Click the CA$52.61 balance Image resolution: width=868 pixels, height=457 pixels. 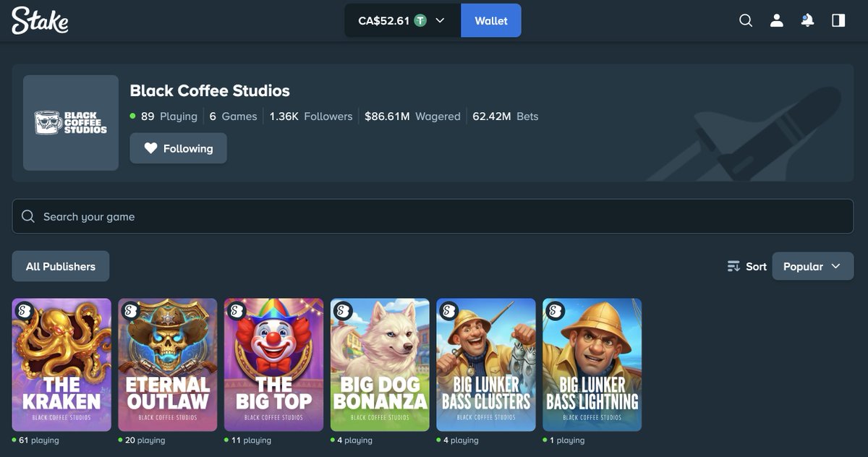384,21
